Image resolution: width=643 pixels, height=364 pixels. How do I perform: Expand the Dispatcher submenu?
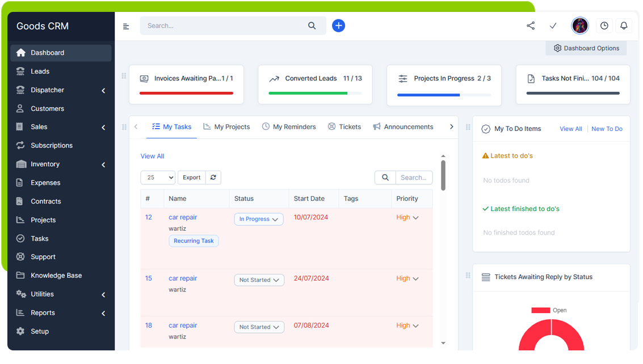(103, 91)
